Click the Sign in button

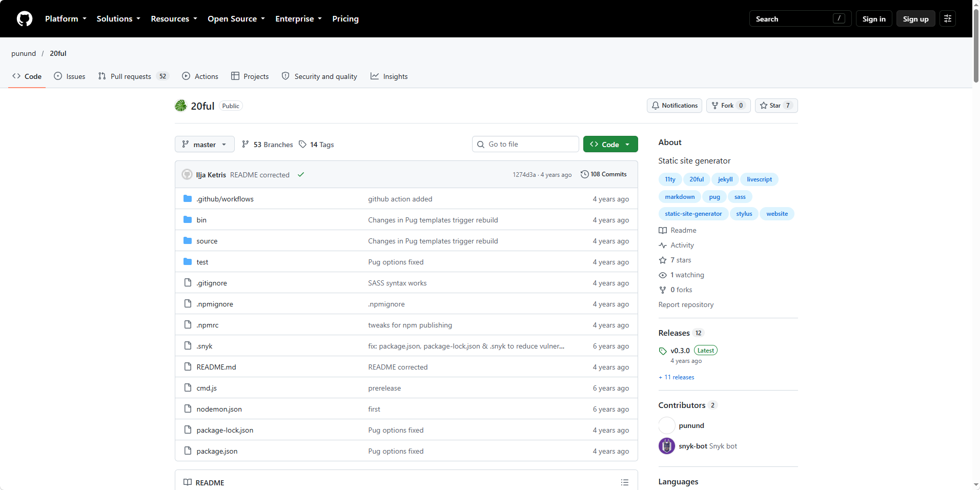874,19
